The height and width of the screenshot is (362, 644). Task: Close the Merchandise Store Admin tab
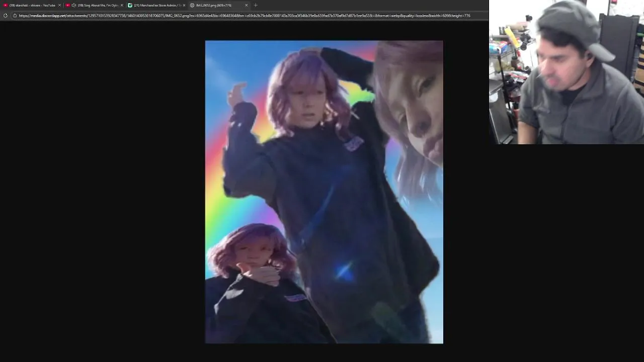click(184, 5)
